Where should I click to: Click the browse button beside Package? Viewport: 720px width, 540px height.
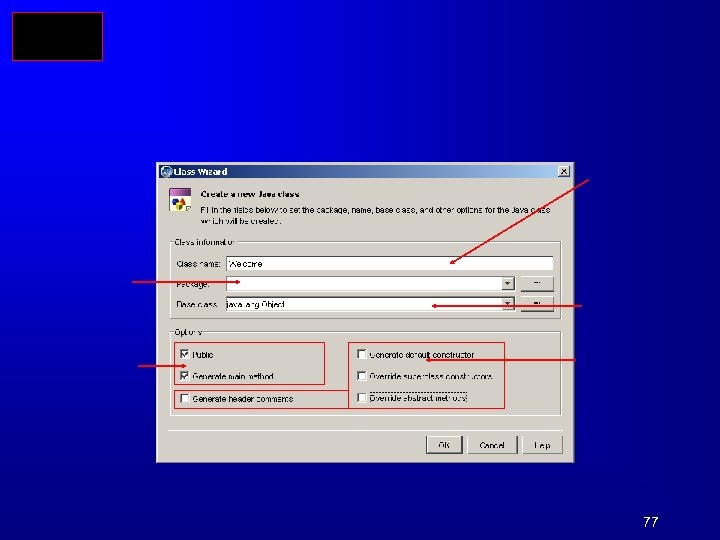coord(537,284)
